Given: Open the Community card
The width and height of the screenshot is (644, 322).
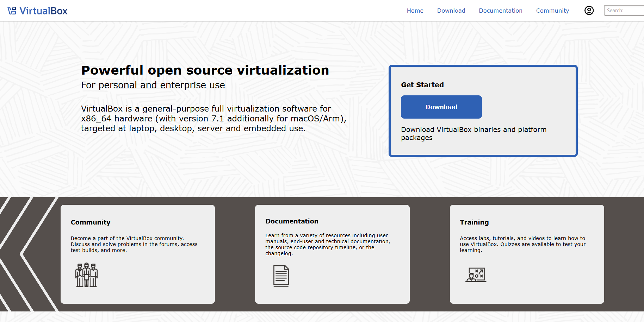Looking at the screenshot, I should [x=137, y=254].
